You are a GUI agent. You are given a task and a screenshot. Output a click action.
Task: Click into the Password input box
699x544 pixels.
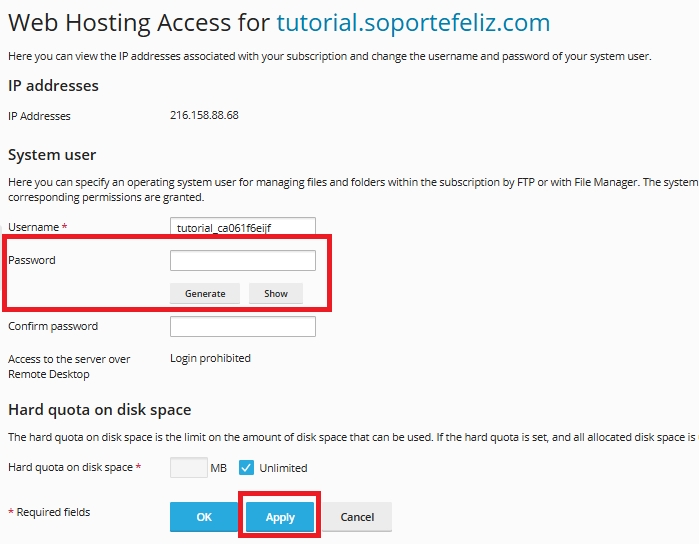pos(243,261)
